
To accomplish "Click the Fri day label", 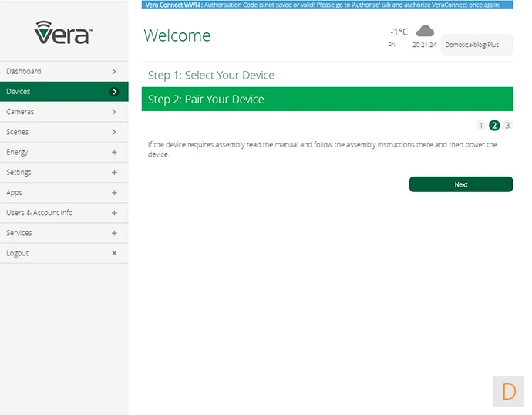I will pyautogui.click(x=392, y=45).
